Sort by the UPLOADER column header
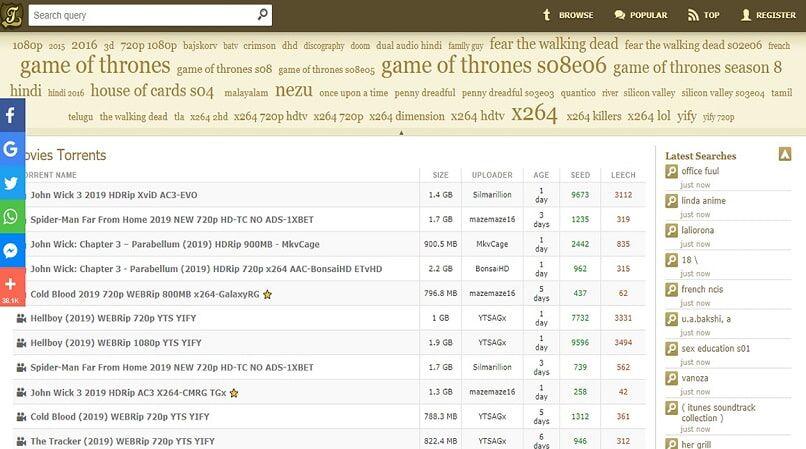This screenshot has height=449, width=806. (x=492, y=175)
